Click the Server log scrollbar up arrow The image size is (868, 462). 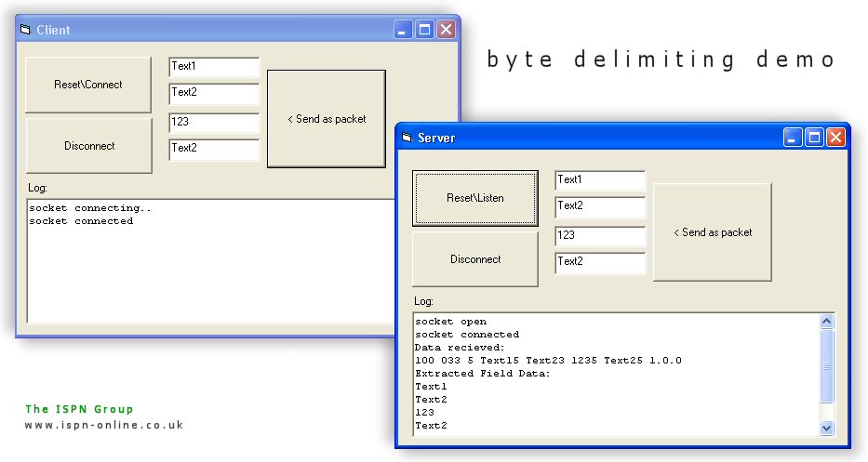pyautogui.click(x=826, y=322)
